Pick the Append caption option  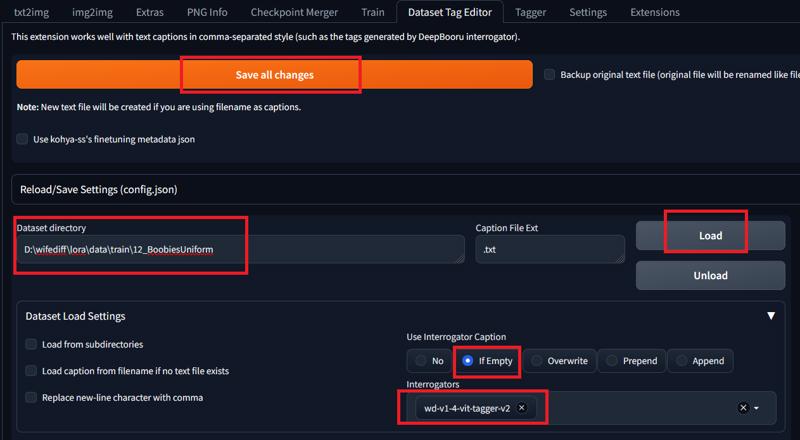(x=700, y=361)
